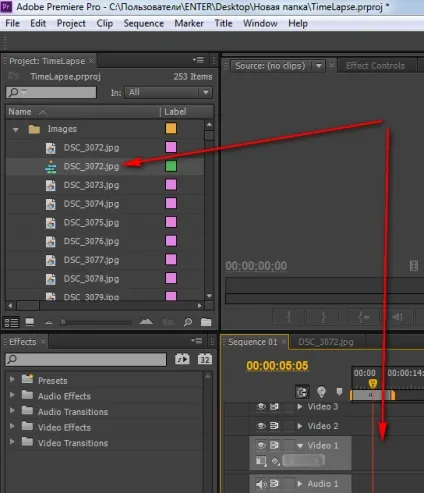424x493 pixels.
Task: Toggle Video 1 track output eye
Action: pos(261,445)
